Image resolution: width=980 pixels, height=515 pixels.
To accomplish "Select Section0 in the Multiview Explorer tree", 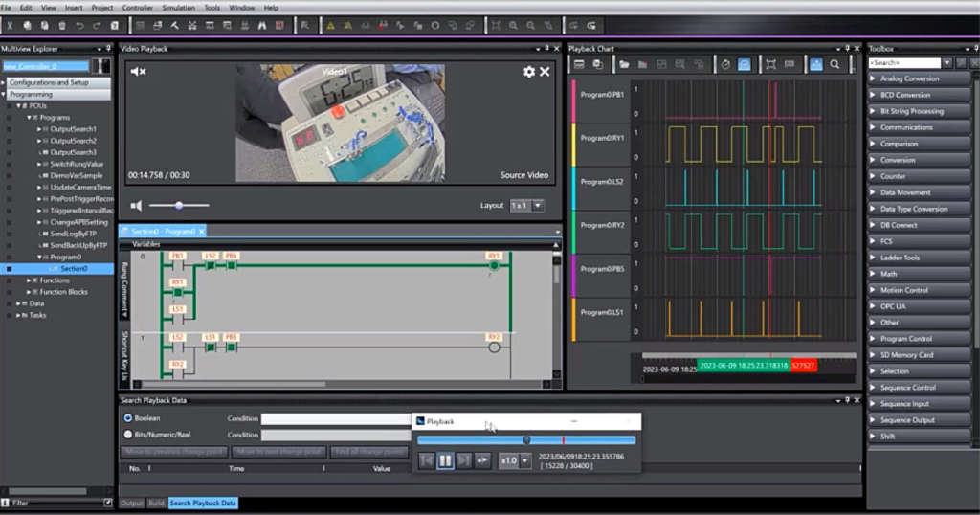I will (74, 269).
